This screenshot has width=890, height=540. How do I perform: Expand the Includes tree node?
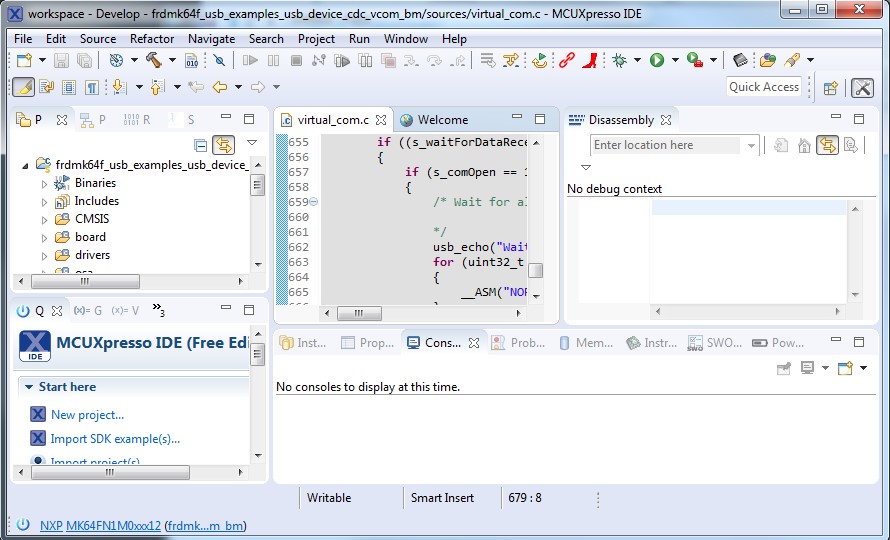(44, 202)
